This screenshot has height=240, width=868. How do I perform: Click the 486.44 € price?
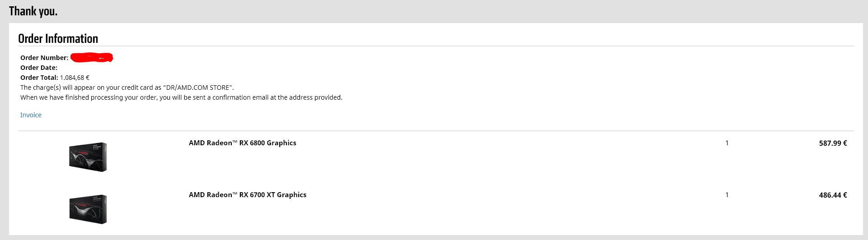832,195
